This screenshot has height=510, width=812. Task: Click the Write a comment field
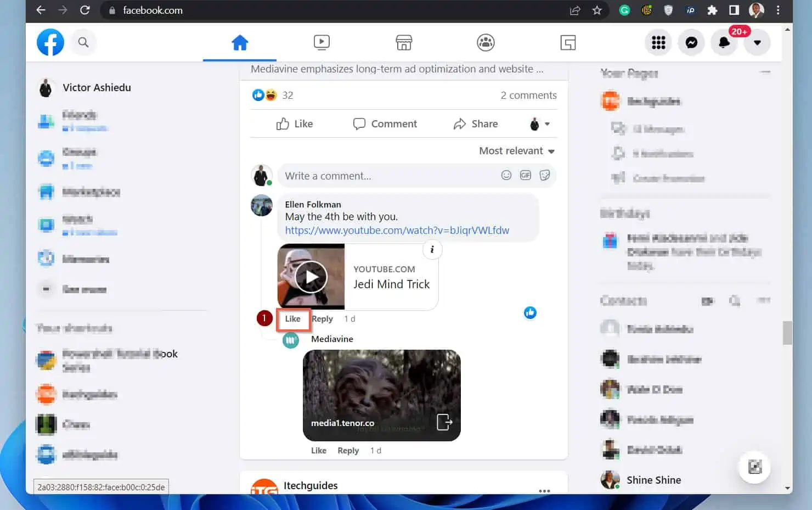point(387,176)
